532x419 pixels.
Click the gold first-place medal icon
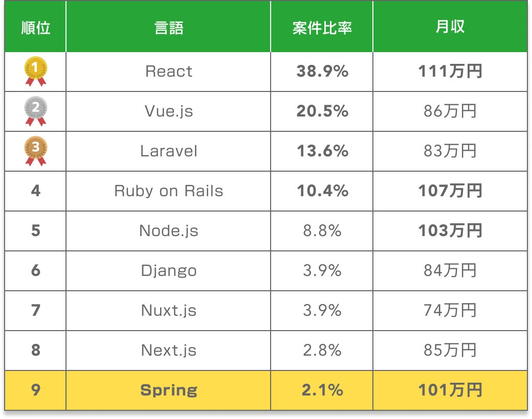point(36,71)
